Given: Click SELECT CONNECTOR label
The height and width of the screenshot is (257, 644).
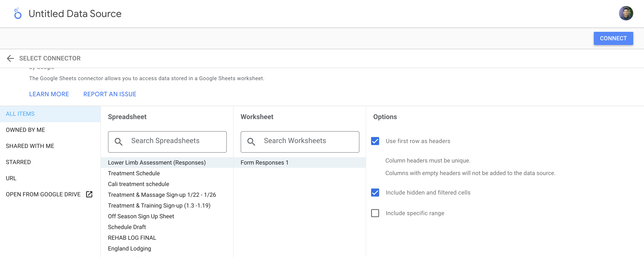Looking at the screenshot, I should 50,58.
